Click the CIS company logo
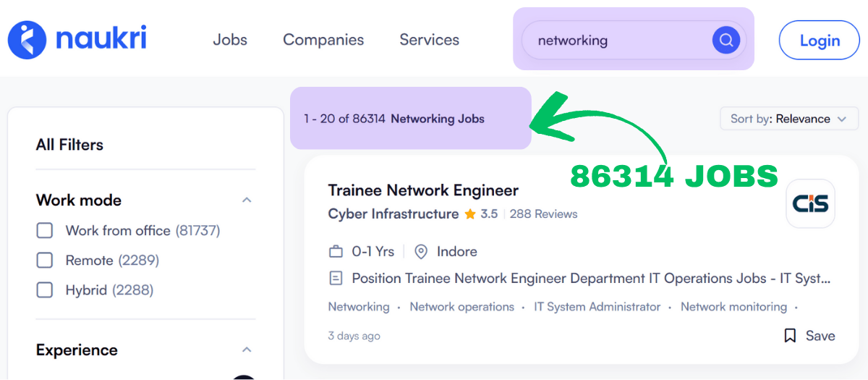868x380 pixels. pyautogui.click(x=810, y=204)
